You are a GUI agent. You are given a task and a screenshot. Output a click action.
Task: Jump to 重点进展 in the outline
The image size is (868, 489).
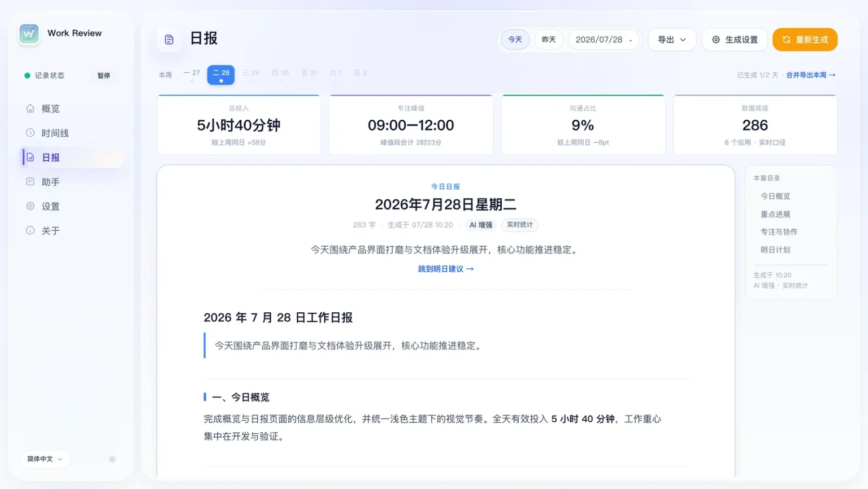tap(775, 214)
